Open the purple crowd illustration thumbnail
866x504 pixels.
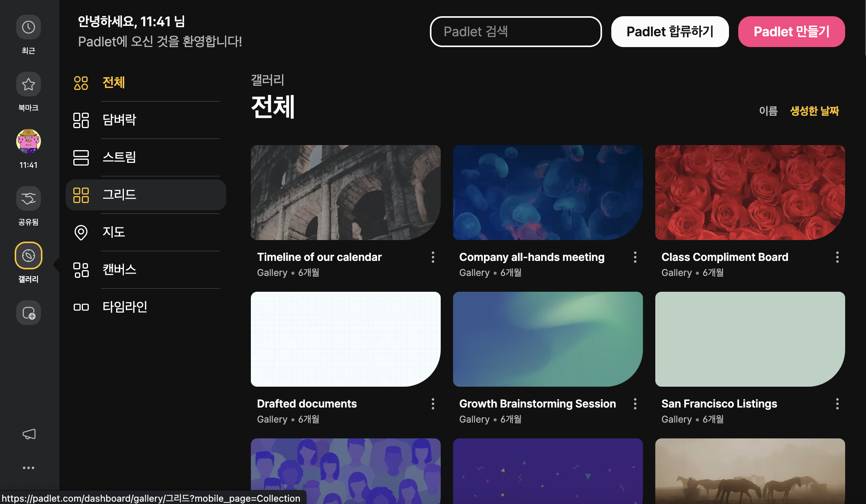(x=346, y=471)
